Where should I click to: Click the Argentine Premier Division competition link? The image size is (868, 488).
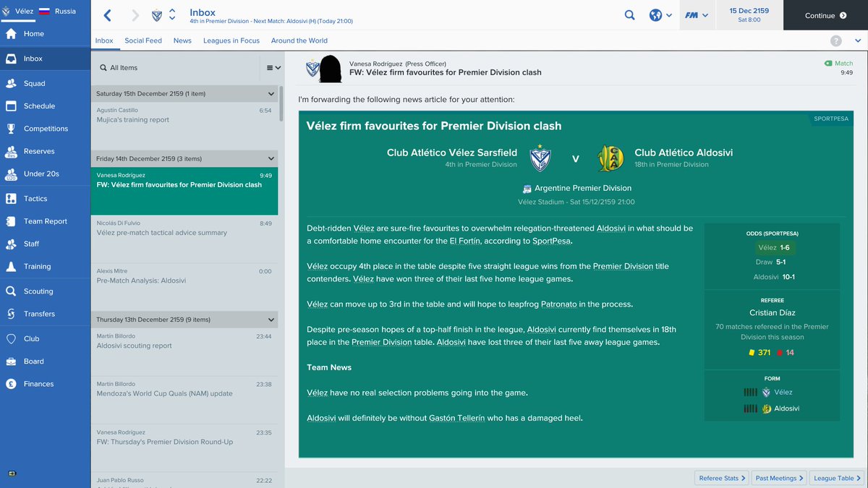[x=583, y=188]
